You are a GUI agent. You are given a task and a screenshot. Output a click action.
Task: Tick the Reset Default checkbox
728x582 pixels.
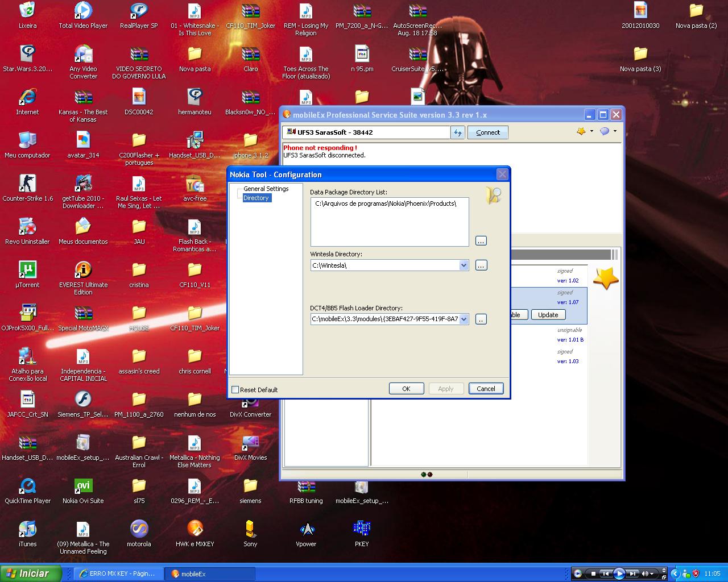235,390
